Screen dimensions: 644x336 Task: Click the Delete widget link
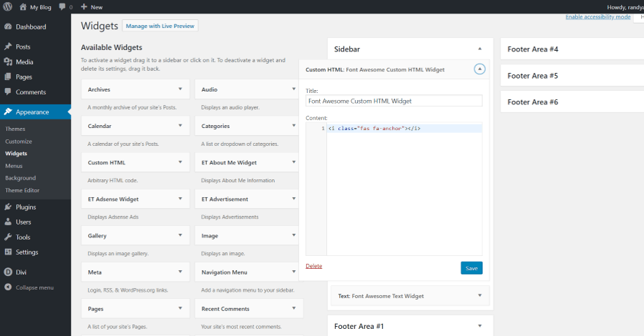[313, 266]
